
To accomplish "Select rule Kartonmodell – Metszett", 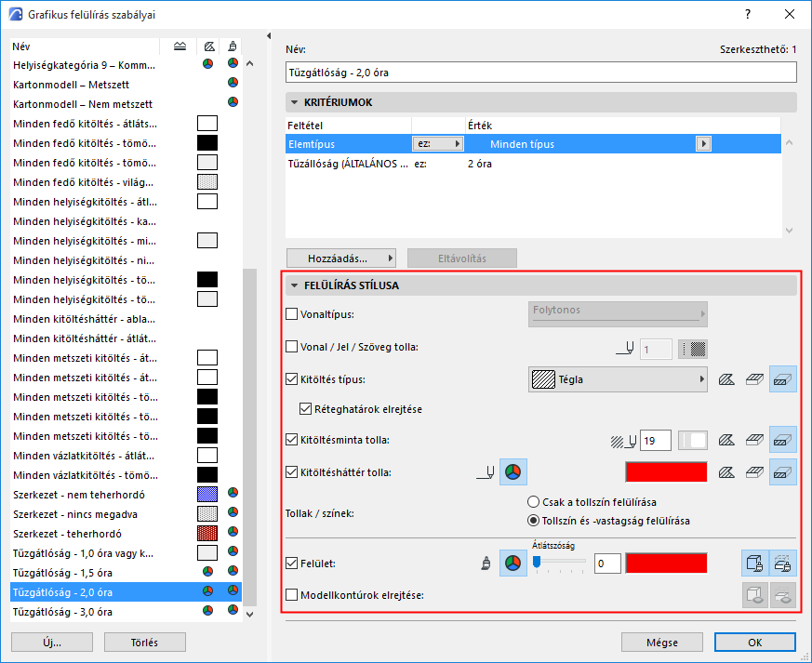I will (126, 85).
